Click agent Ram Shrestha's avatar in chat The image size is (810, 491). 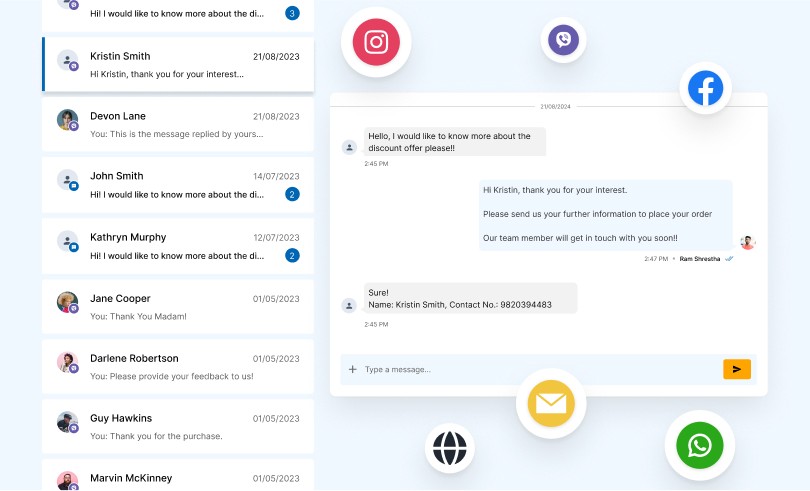coord(747,242)
